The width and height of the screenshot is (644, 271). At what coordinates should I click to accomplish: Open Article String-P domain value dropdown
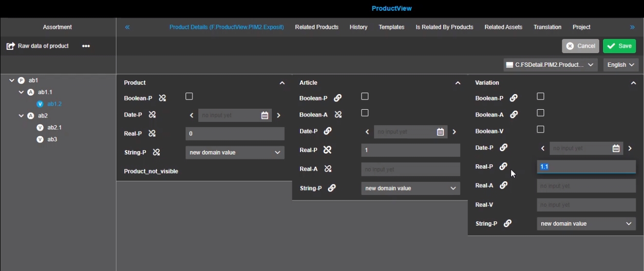pyautogui.click(x=410, y=188)
